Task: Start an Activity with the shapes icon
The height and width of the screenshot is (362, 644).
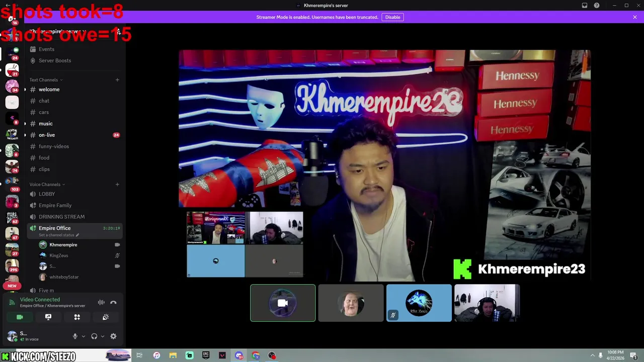Action: coord(77,317)
